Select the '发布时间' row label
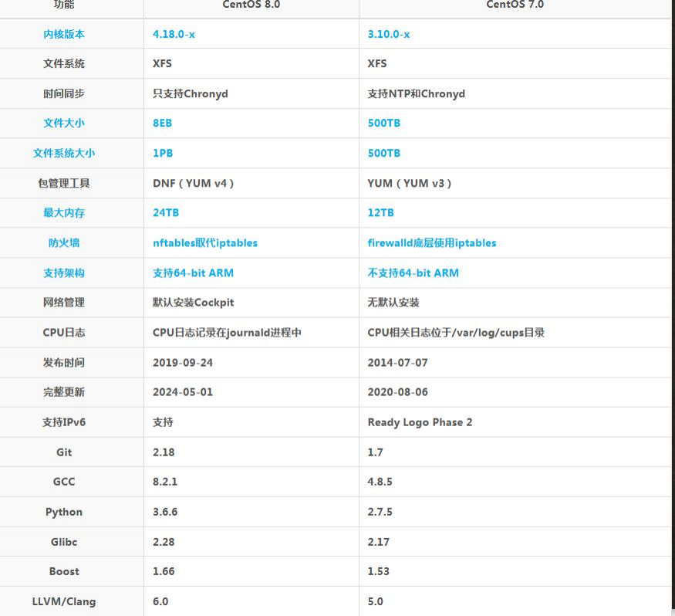 pyautogui.click(x=64, y=362)
